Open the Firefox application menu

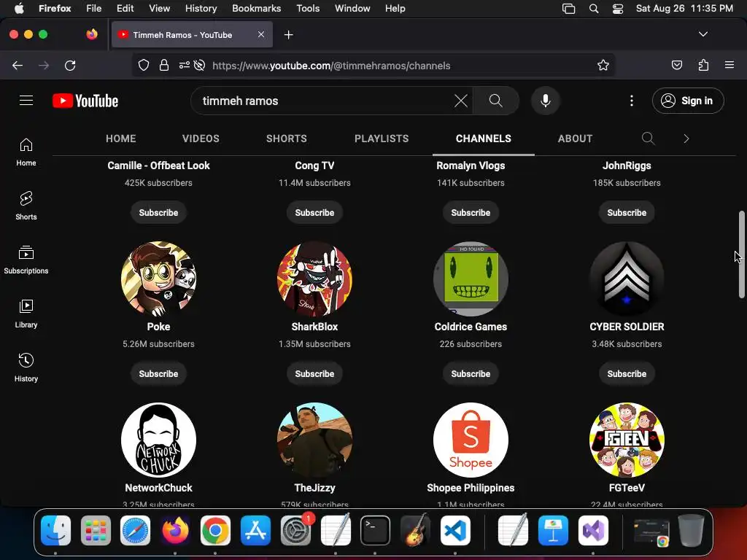click(729, 66)
